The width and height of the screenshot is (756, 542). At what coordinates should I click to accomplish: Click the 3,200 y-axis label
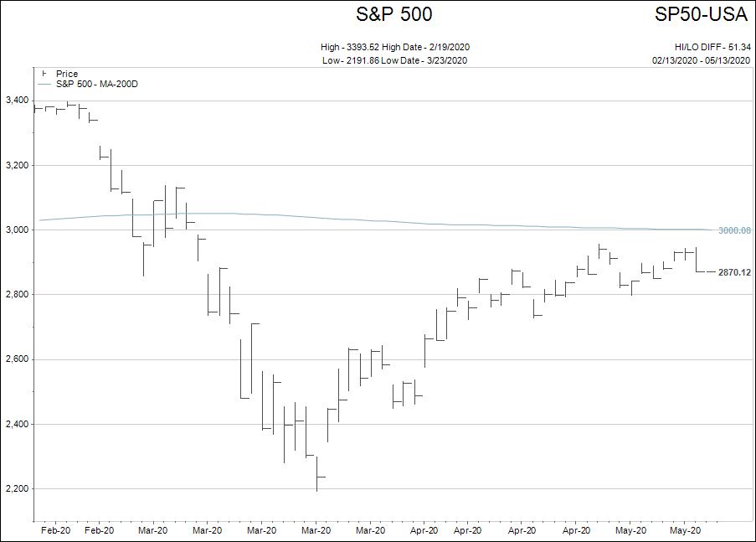(18, 165)
